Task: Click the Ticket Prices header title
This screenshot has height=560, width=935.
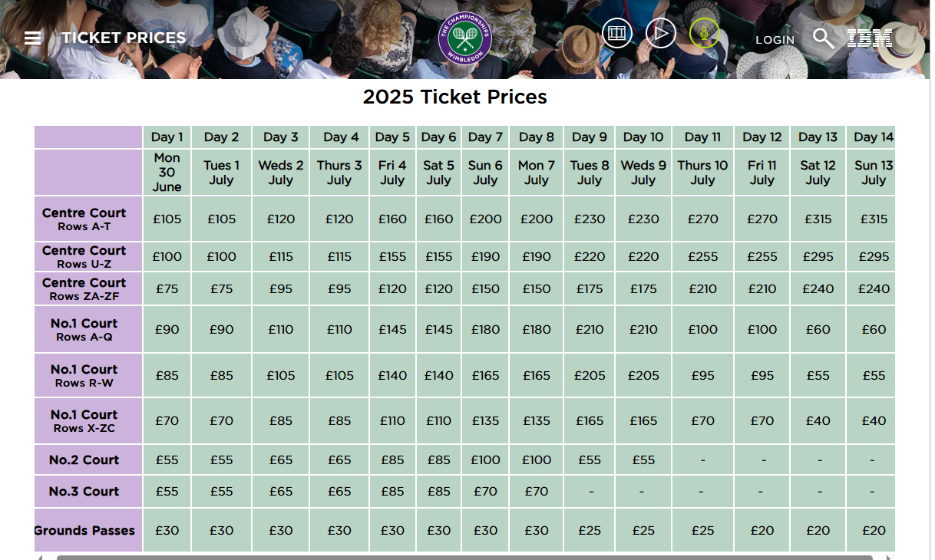Action: 124,38
